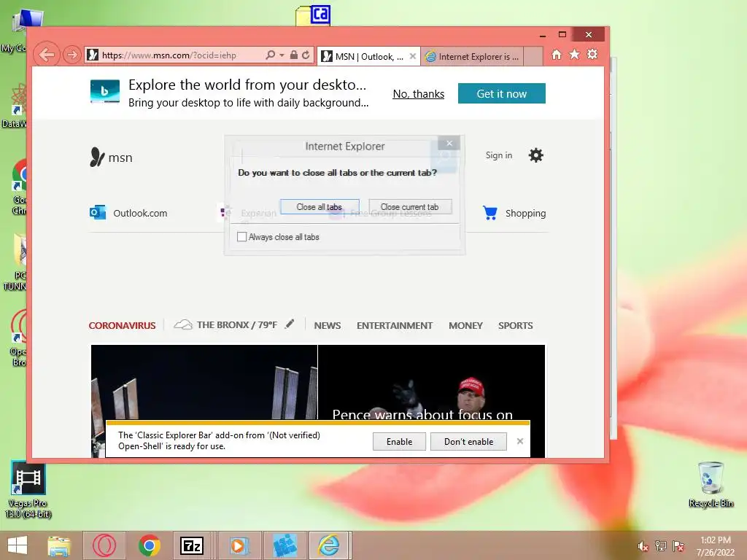
Task: Click Close current tab button
Action: tap(410, 206)
